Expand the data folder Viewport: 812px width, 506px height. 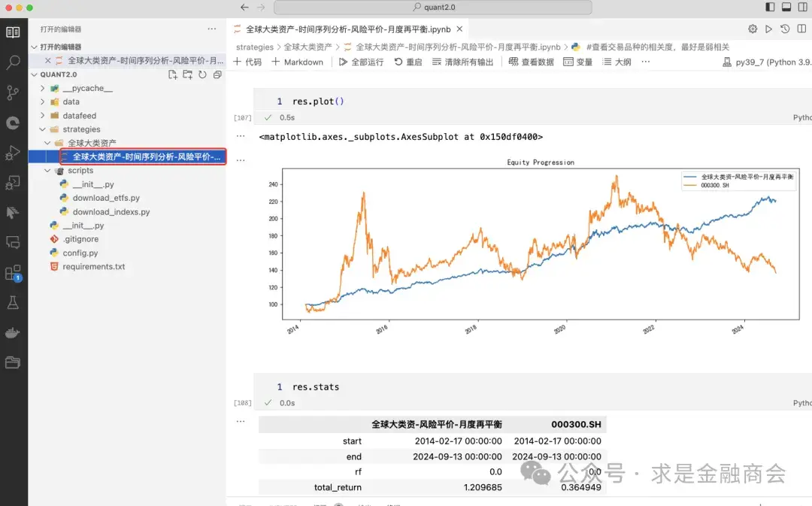coord(42,102)
